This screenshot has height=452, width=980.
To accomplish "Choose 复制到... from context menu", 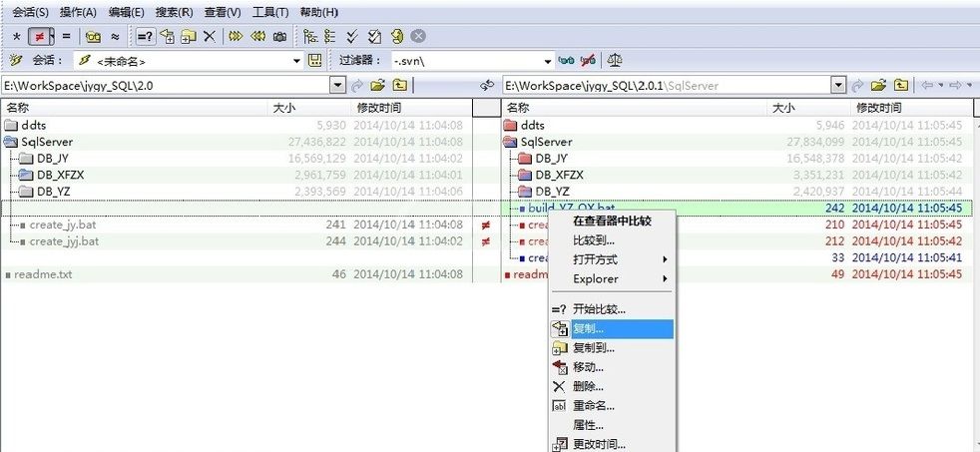I will point(612,348).
